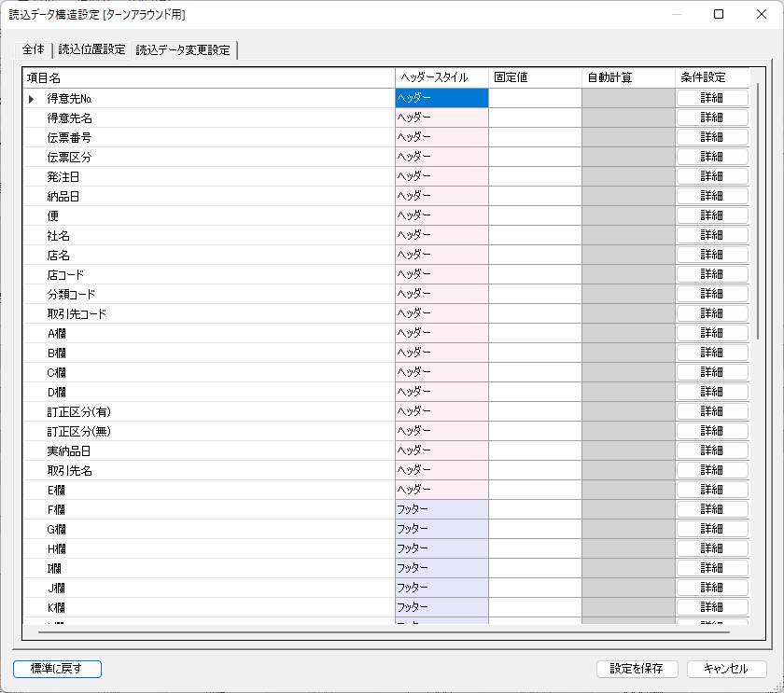Select the 自動計算 column header
This screenshot has width=784, height=693.
tap(626, 77)
